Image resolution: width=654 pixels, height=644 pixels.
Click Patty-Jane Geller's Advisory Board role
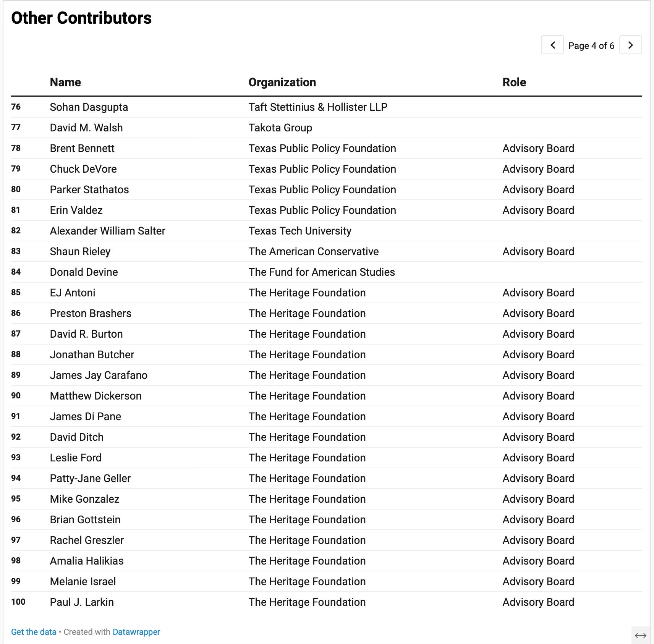[x=538, y=478]
